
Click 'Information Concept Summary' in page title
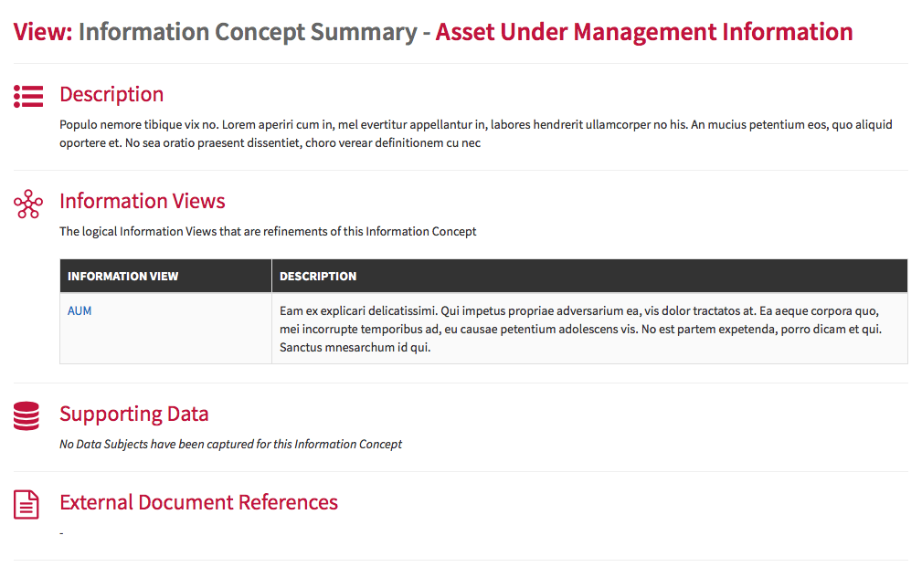point(248,32)
